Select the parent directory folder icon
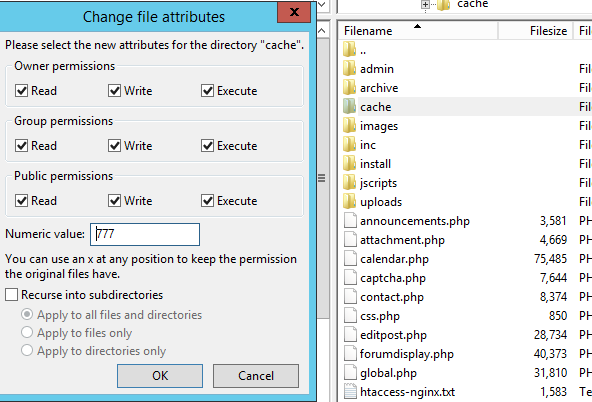This screenshot has height=402, width=592. point(349,49)
